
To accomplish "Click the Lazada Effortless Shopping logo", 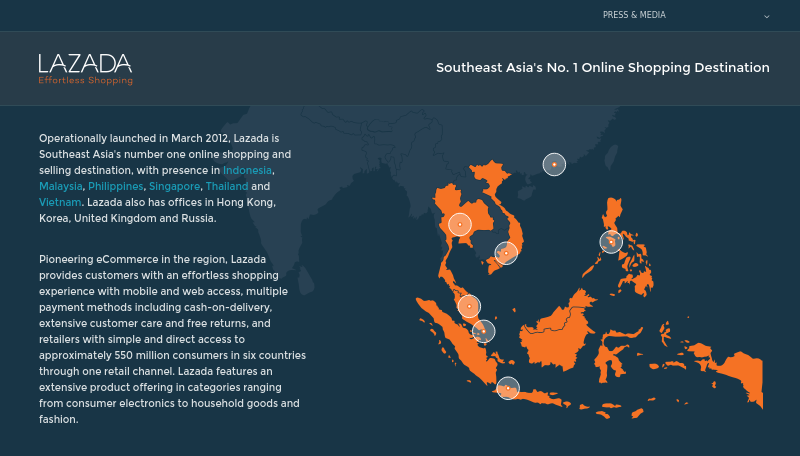I will point(85,69).
